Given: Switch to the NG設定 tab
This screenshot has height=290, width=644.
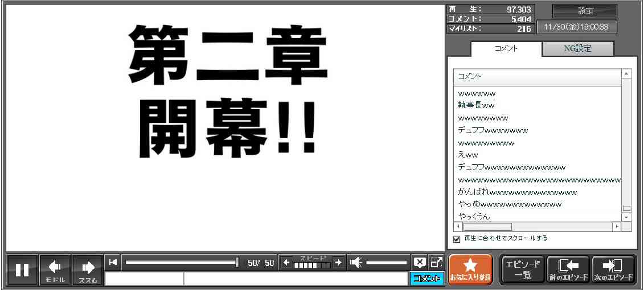Looking at the screenshot, I should click(x=577, y=49).
